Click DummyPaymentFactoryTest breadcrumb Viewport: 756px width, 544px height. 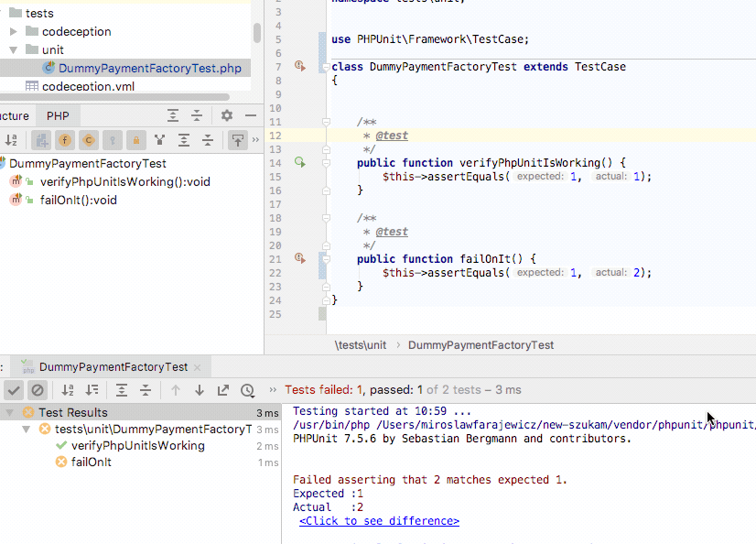tap(481, 345)
